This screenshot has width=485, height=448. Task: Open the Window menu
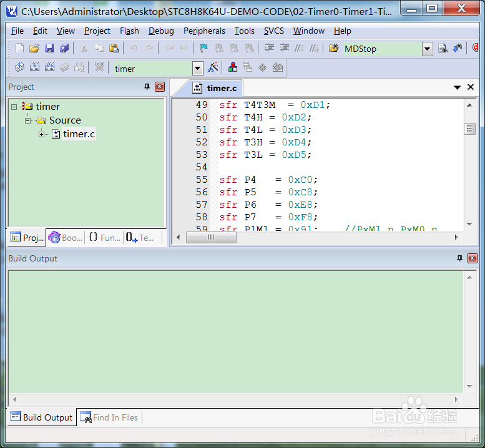pyautogui.click(x=309, y=31)
